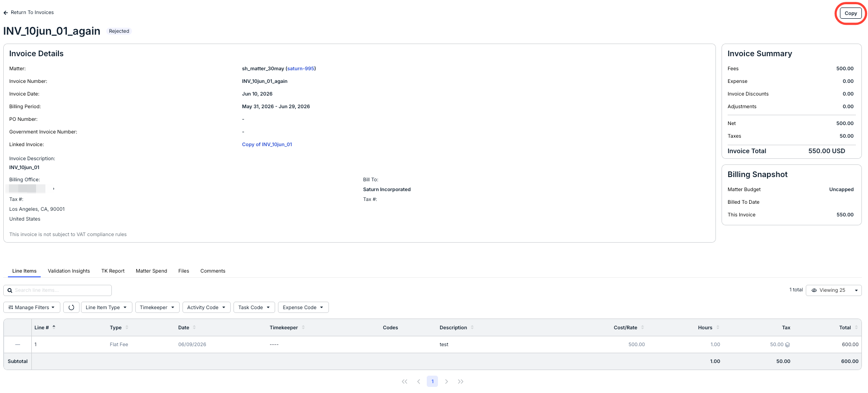Click the sort icon beside Timekeeper header
This screenshot has height=393, width=868.
pos(303,327)
